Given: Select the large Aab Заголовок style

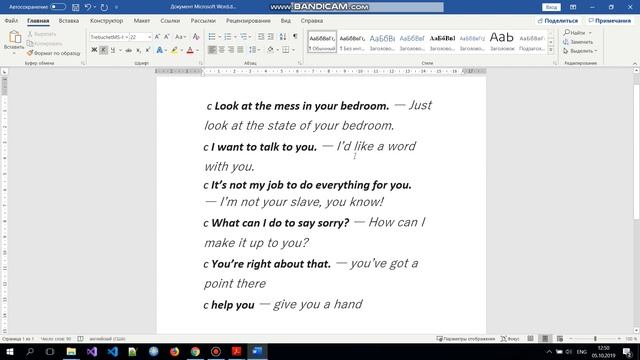Looking at the screenshot, I should [502, 42].
